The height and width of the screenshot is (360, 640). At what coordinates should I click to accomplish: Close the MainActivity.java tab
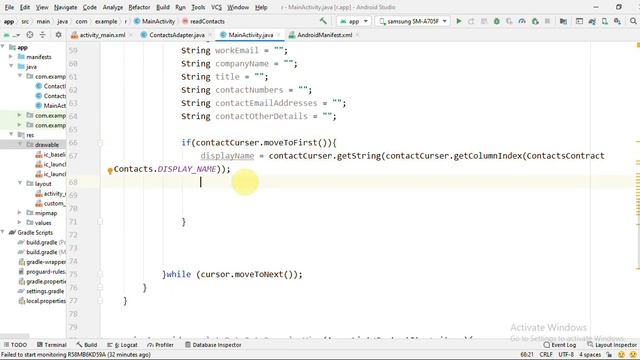(x=279, y=35)
